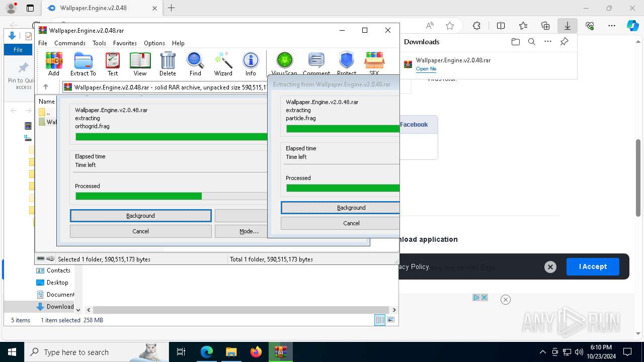Open the Options menu

154,43
